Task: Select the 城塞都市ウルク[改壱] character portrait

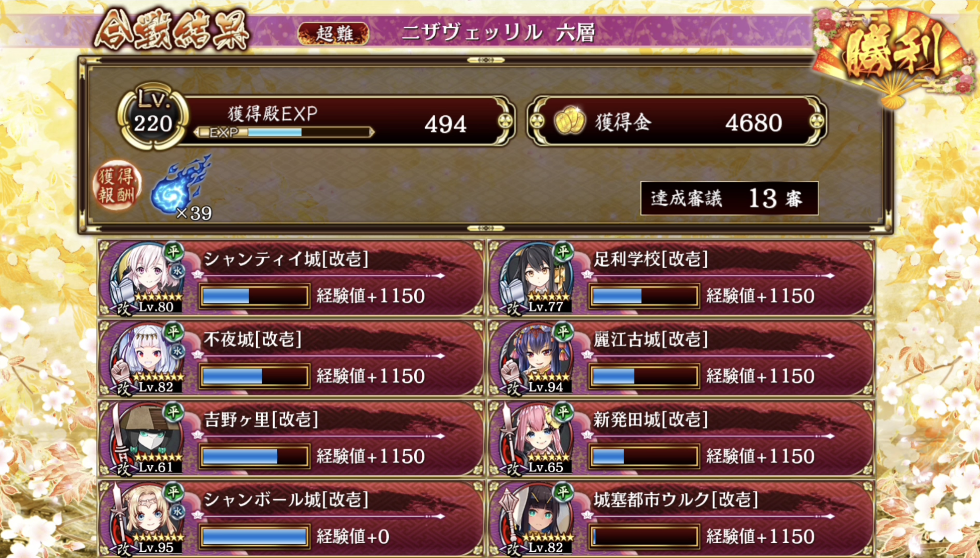Action: tap(537, 518)
